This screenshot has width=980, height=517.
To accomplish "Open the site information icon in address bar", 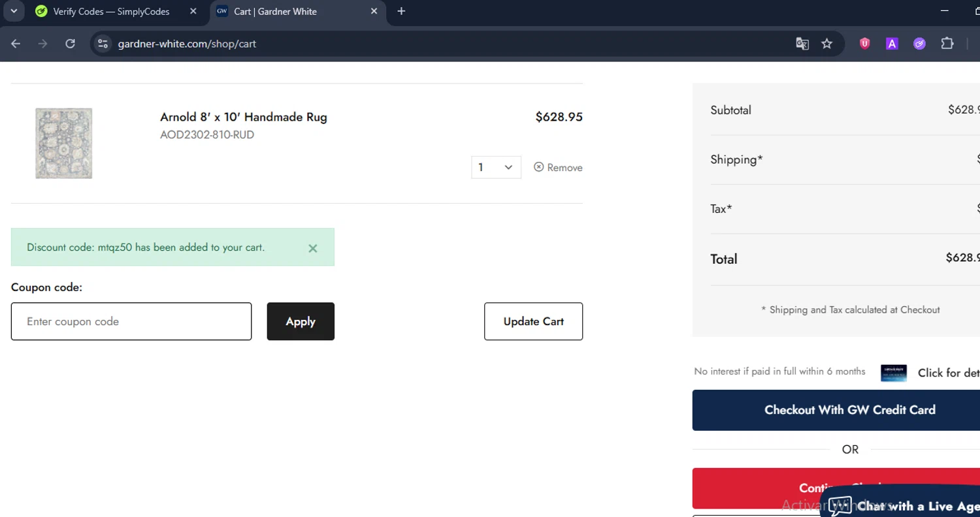I will pyautogui.click(x=102, y=44).
